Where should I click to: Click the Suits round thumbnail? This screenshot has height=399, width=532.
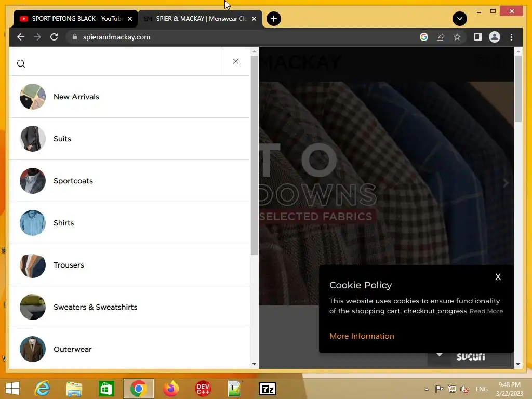pyautogui.click(x=33, y=139)
